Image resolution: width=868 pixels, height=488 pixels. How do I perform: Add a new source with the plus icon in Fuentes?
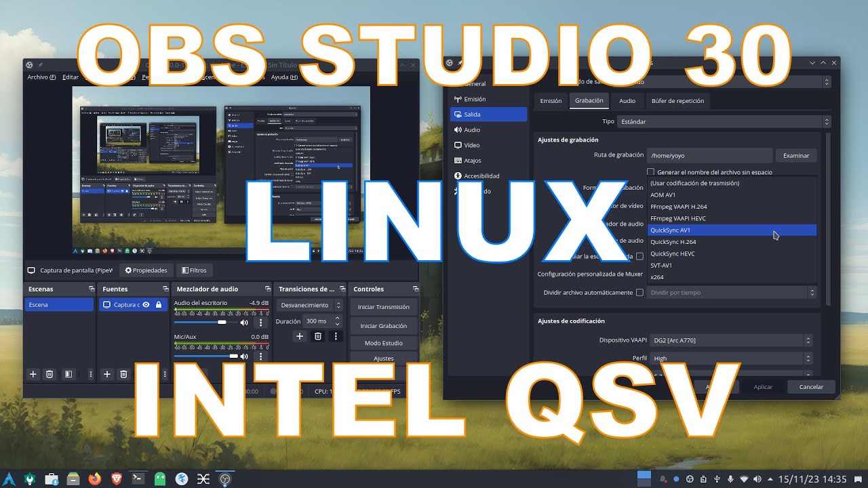[x=106, y=374]
